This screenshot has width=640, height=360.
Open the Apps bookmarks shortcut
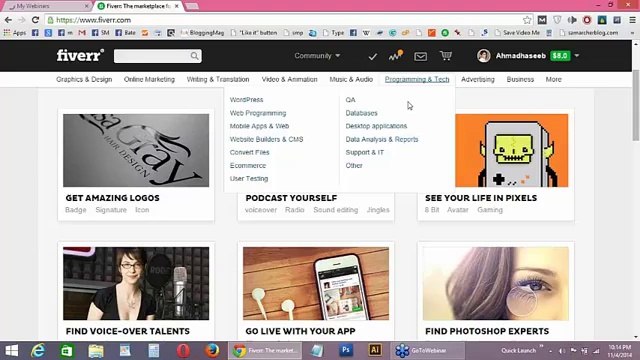pos(15,33)
